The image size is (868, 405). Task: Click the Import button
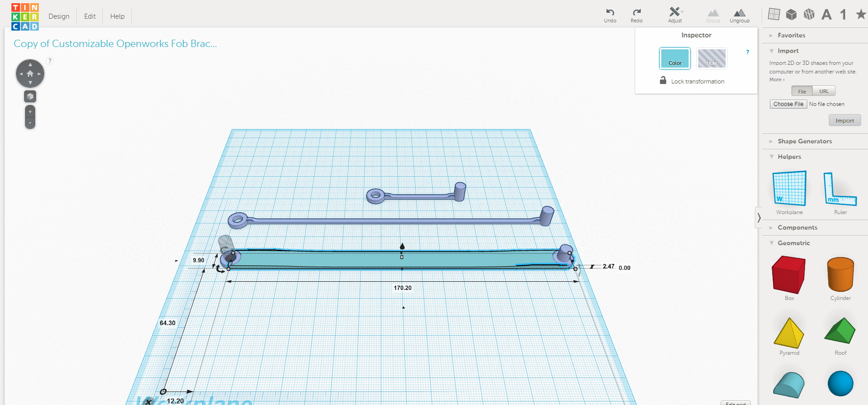pyautogui.click(x=845, y=121)
